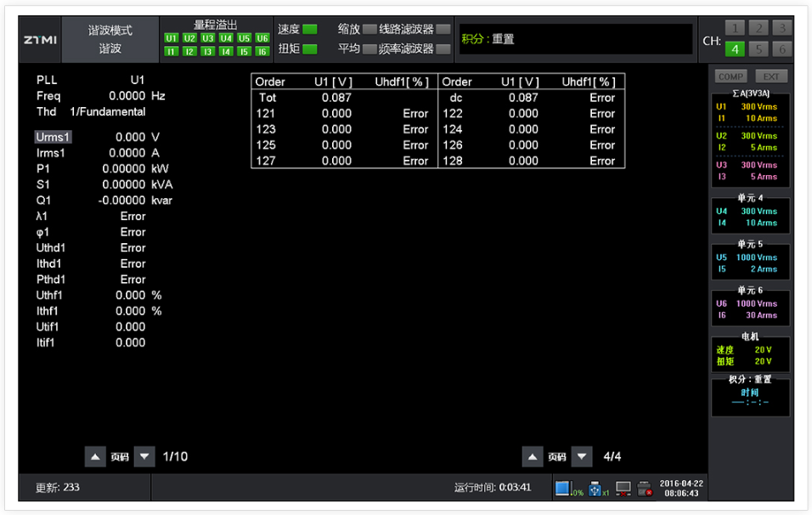This screenshot has height=515, width=812.
Task: Toggle the 速度 speed indicator
Action: pyautogui.click(x=310, y=29)
